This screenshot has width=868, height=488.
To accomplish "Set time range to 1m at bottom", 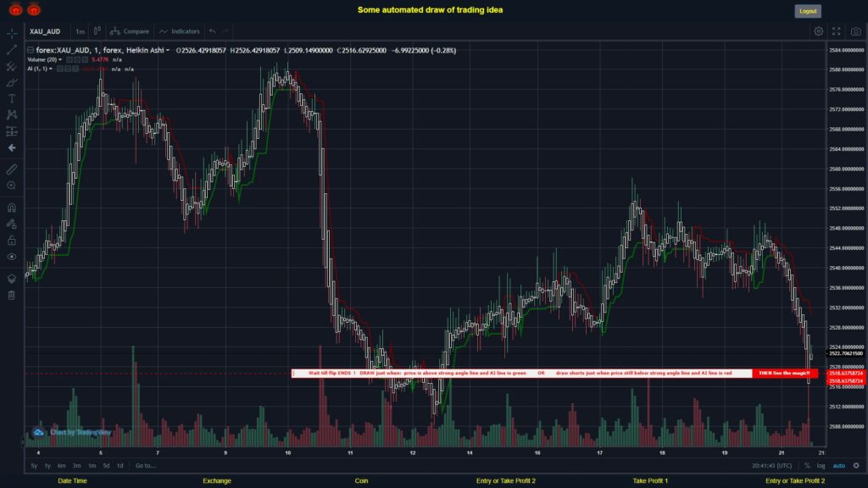I will (x=92, y=466).
